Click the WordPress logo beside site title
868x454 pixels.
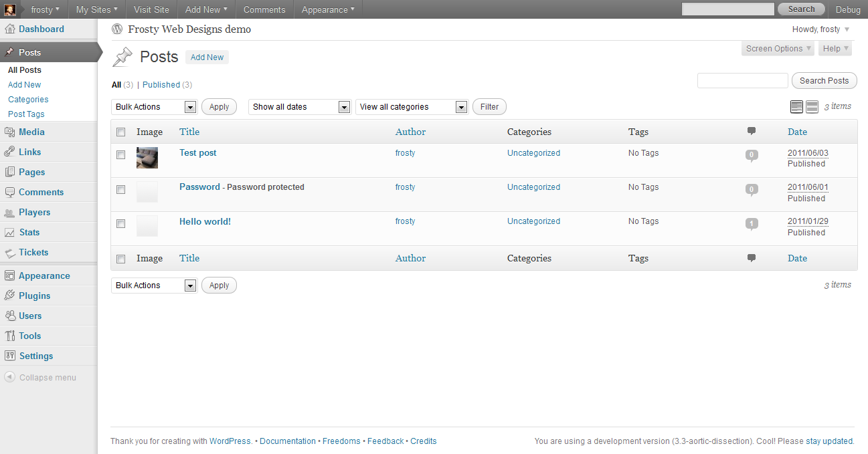click(118, 29)
